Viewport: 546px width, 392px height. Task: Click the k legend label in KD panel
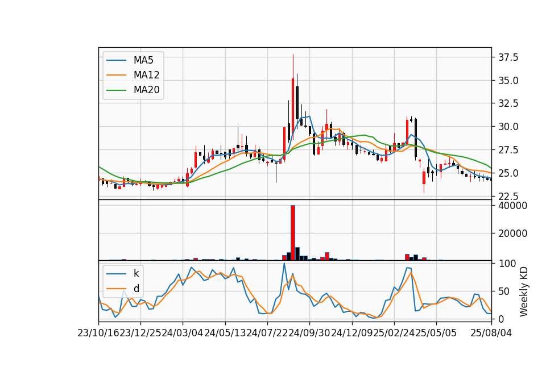point(136,273)
